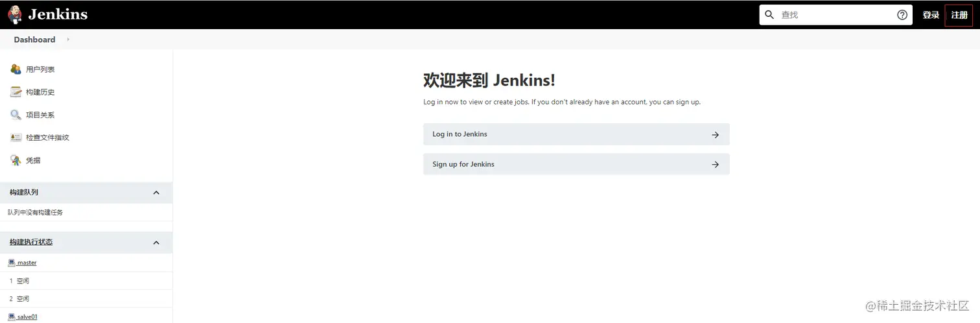Expand the Dashboard breadcrumb arrow
The height and width of the screenshot is (323, 980).
click(68, 40)
